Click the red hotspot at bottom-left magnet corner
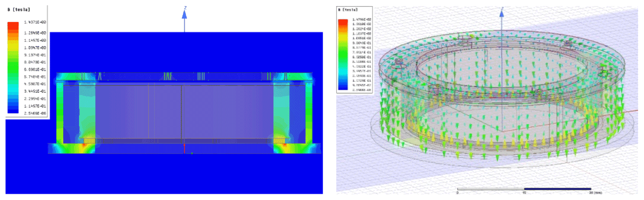Image resolution: width=644 pixels, height=200 pixels. click(x=85, y=144)
